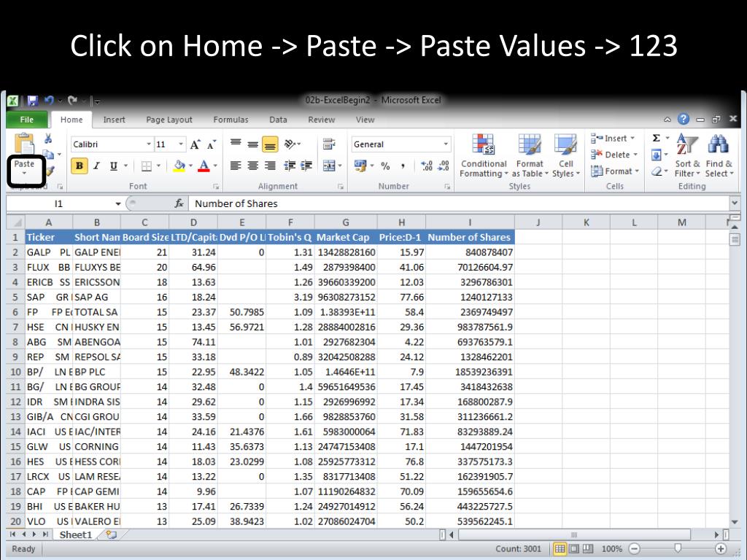747x560 pixels.
Task: Switch to Page Layout view in status bar
Action: (574, 548)
